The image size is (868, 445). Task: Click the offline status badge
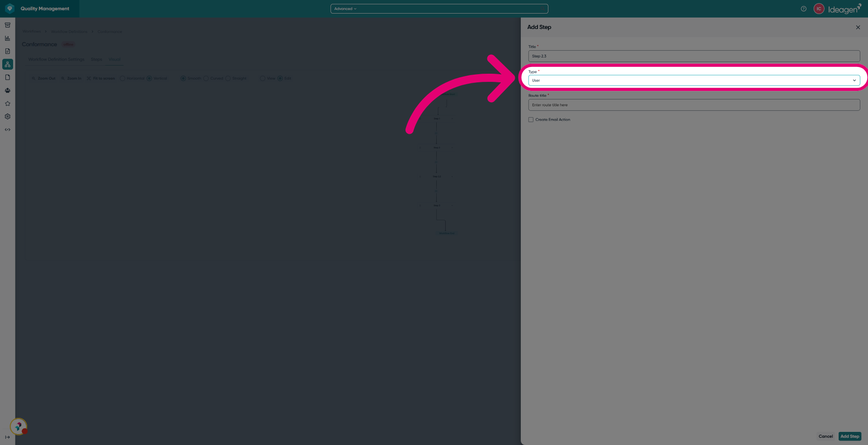[68, 44]
